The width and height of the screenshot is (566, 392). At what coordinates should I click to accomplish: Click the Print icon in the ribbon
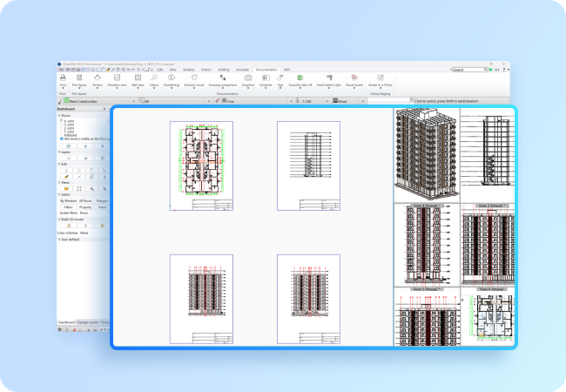(x=63, y=78)
